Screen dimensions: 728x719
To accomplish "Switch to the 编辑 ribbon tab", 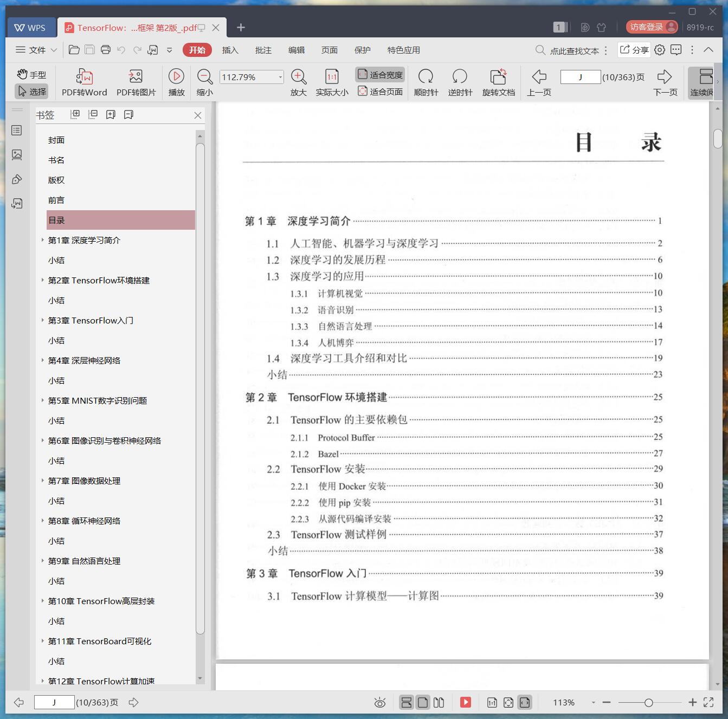I will click(x=297, y=50).
